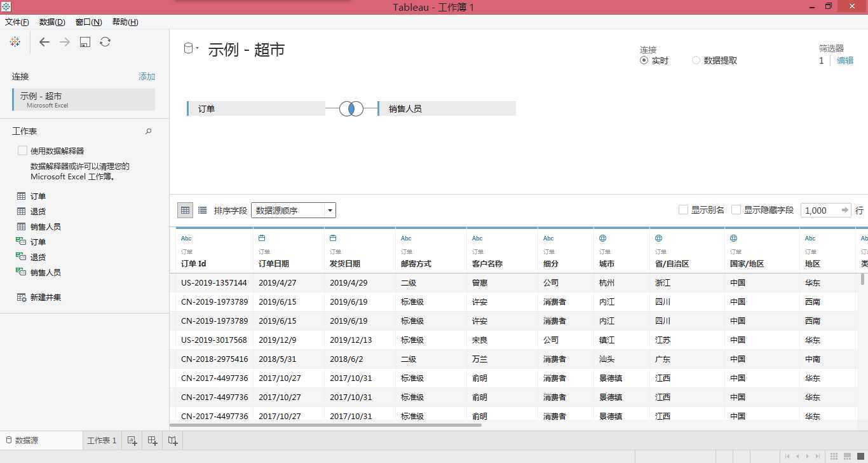The width and height of the screenshot is (868, 463).
Task: Open the 文件(F) menu
Action: pos(17,22)
